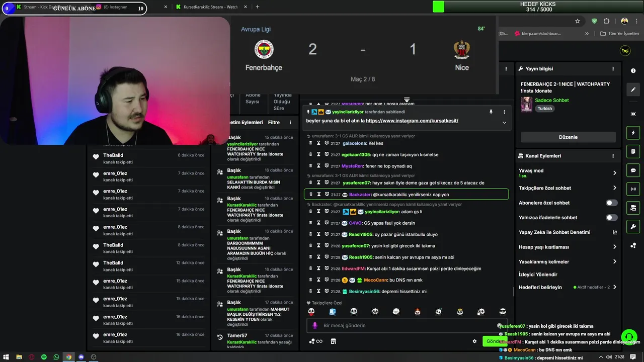Open Yapay Zeka ile Sohbet Denetimi link icon
This screenshot has height=362, width=644.
click(614, 232)
